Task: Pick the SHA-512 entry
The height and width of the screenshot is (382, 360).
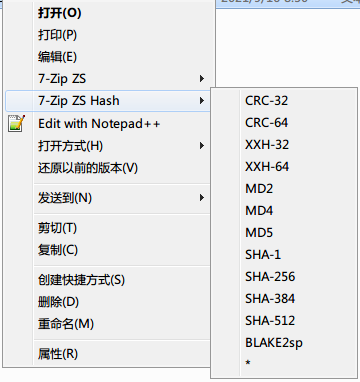Action: (x=270, y=321)
